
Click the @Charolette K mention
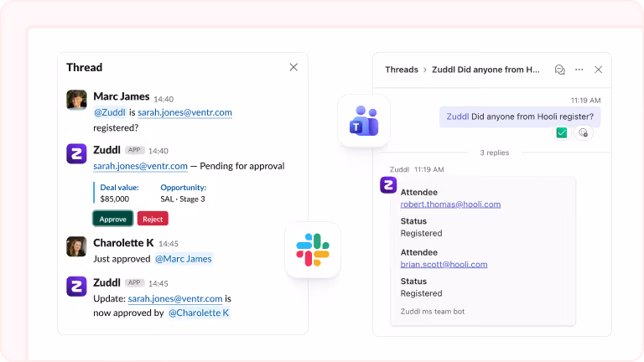(199, 313)
